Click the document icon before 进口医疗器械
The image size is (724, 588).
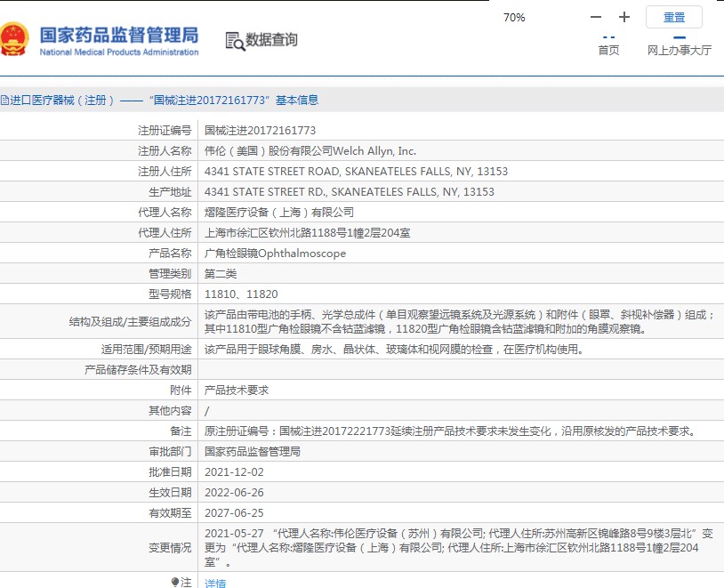pos(4,101)
